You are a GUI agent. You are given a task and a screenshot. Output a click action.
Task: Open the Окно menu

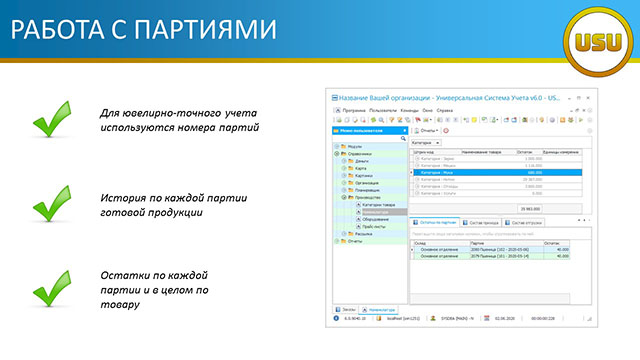tap(427, 110)
